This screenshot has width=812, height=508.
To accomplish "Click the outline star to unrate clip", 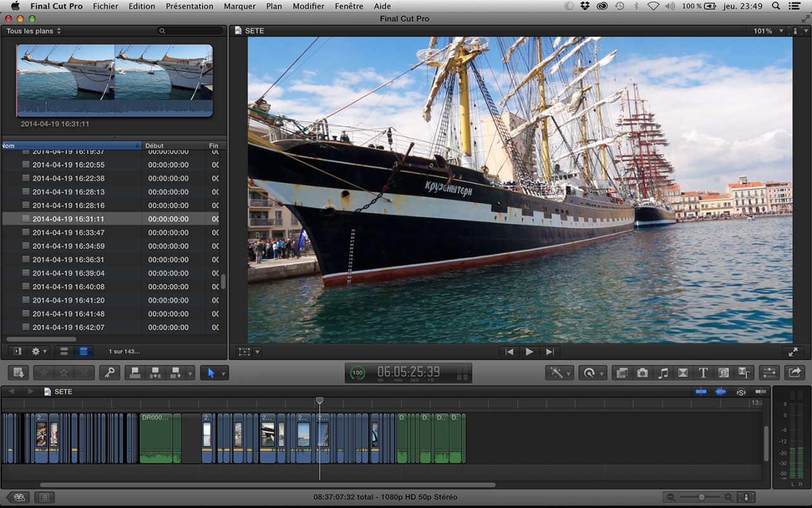I will coord(64,373).
